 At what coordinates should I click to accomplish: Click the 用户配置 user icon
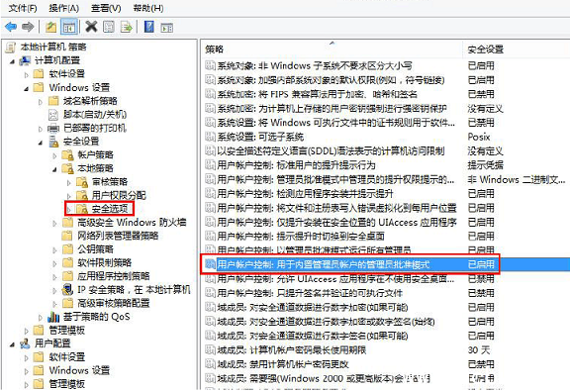pos(25,343)
